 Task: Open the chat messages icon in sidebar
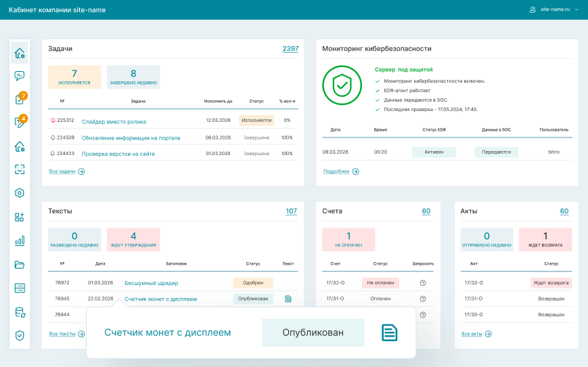20,76
